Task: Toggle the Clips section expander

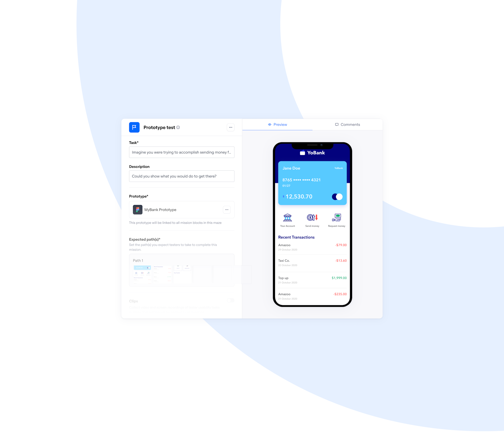Action: (230, 300)
